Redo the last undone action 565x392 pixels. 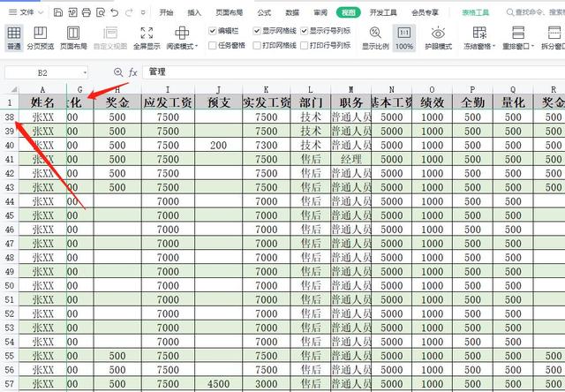point(129,12)
